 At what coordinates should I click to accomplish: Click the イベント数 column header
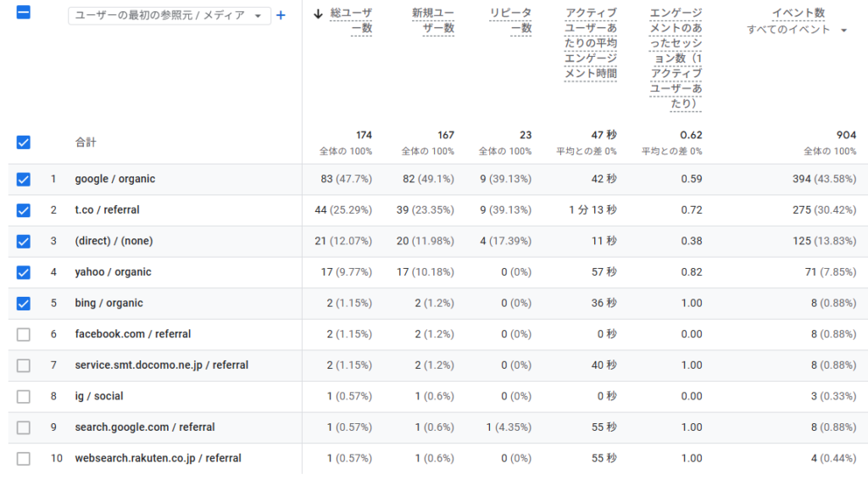pyautogui.click(x=798, y=12)
